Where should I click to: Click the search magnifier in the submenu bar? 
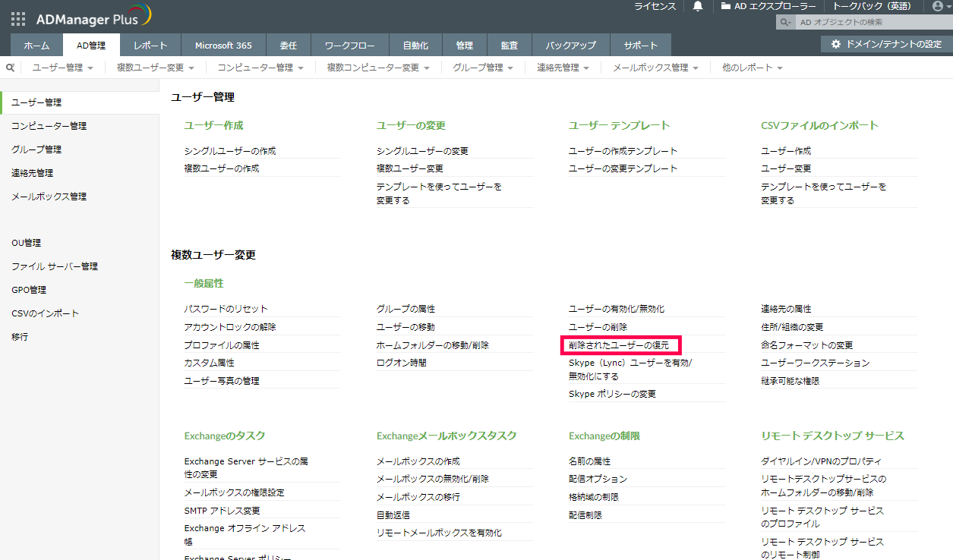tap(11, 68)
